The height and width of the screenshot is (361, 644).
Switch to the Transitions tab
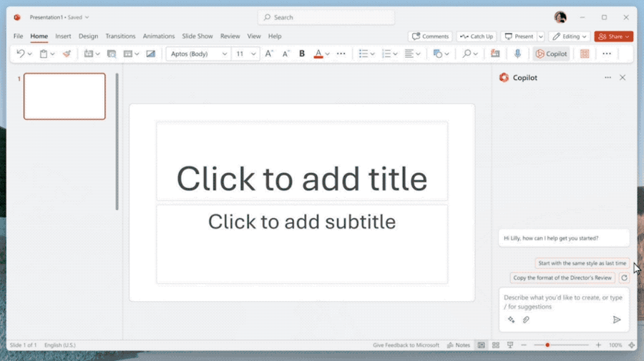(x=120, y=36)
